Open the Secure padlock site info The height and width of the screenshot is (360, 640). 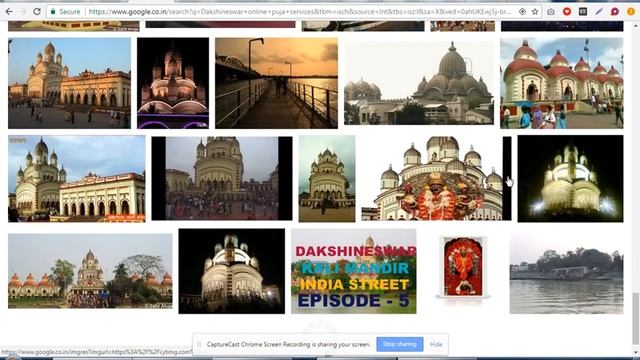pos(65,12)
